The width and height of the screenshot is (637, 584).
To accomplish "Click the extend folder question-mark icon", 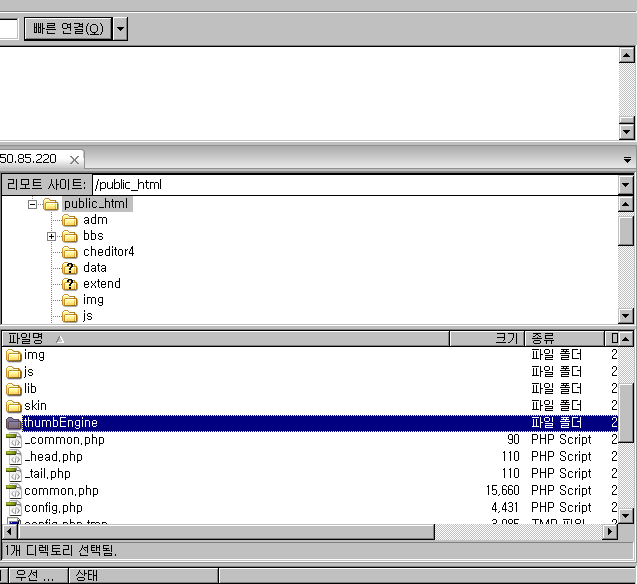I will [70, 284].
